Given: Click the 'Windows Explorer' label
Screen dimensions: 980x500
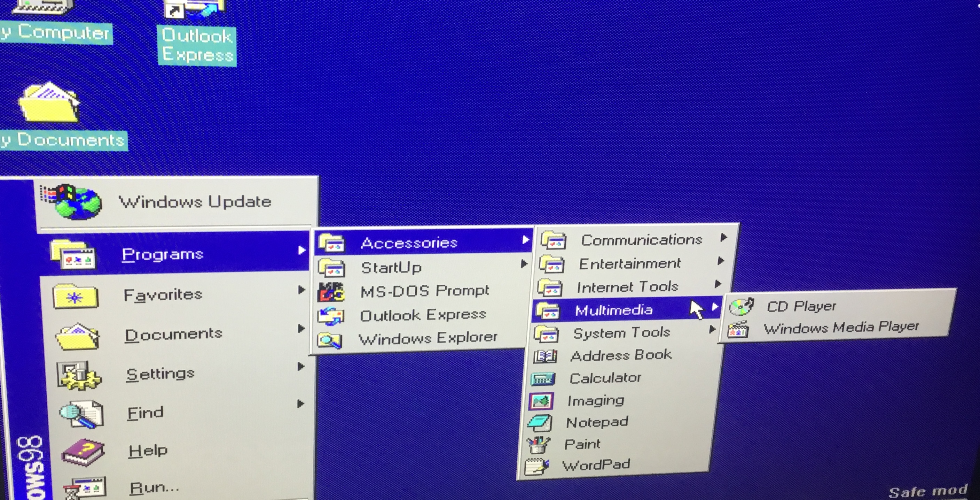Looking at the screenshot, I should [428, 338].
